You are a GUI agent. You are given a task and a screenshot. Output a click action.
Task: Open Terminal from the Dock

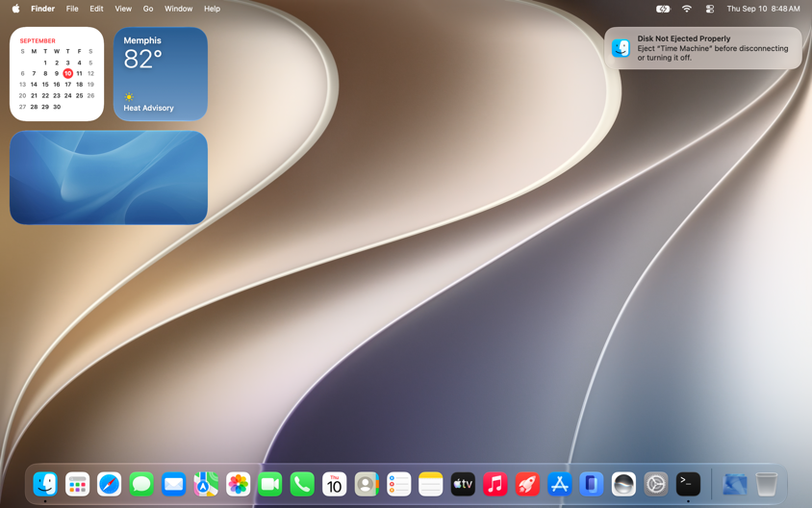coord(688,484)
